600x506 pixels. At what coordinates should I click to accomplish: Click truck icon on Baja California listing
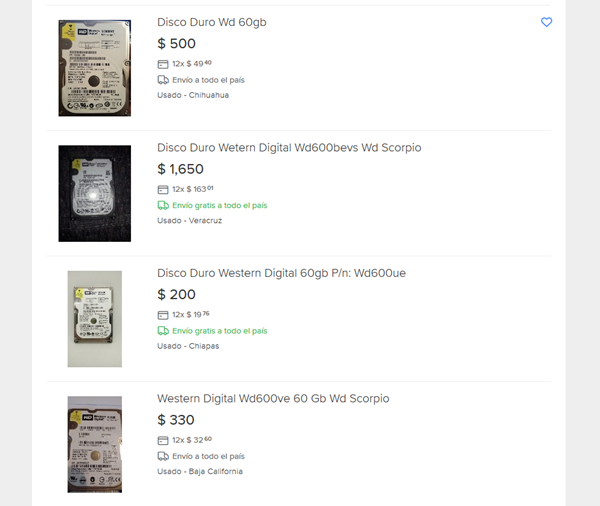click(x=163, y=456)
